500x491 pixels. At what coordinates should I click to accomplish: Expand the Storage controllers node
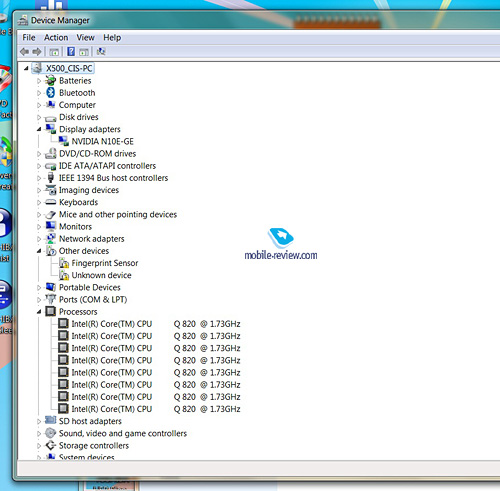39,446
